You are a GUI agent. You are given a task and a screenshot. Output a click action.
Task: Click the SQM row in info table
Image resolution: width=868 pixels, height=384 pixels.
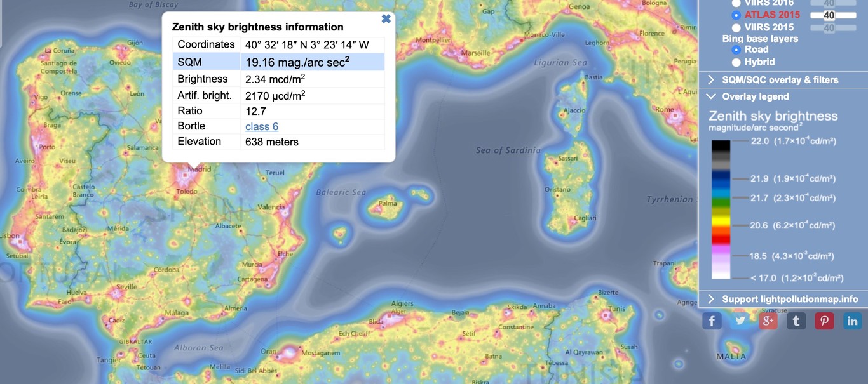[278, 62]
